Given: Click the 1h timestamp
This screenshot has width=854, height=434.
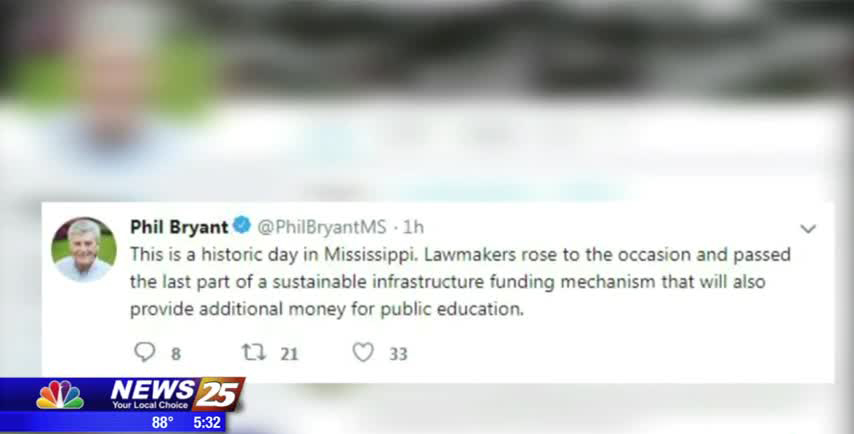Looking at the screenshot, I should click(413, 227).
